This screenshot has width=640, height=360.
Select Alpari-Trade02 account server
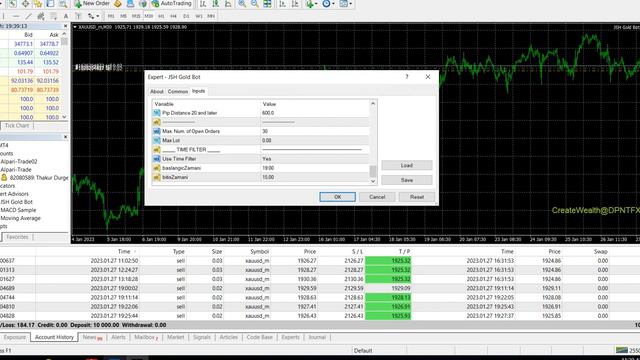pos(19,162)
